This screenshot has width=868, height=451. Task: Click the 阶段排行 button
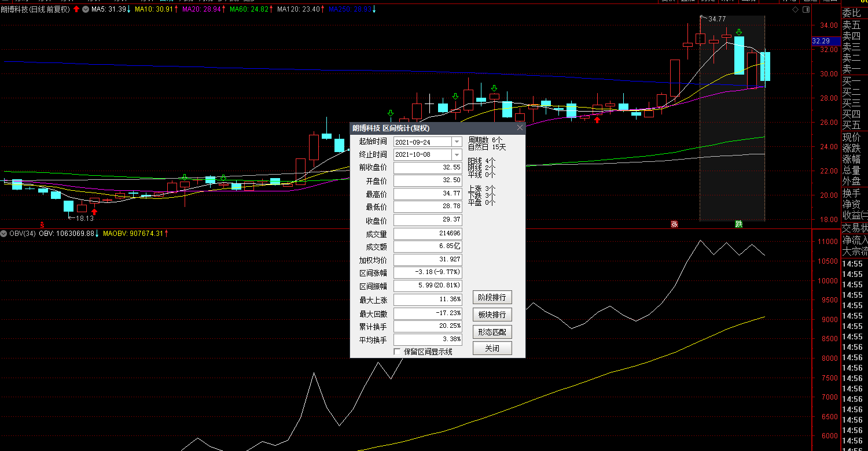(x=492, y=298)
